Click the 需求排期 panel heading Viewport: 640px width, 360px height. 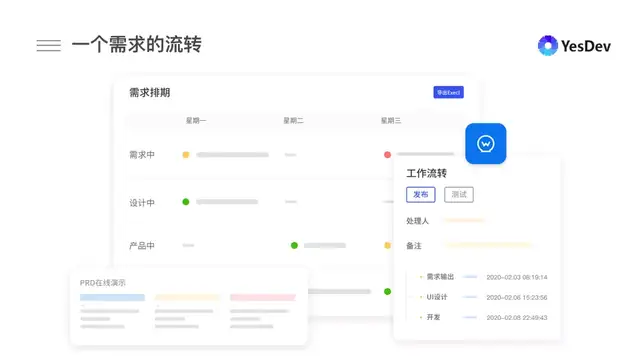[x=150, y=93]
